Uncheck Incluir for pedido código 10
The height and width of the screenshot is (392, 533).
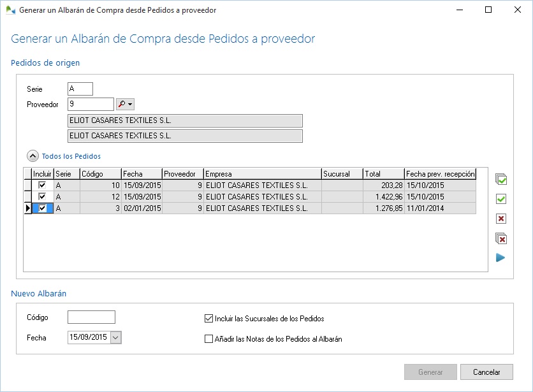[x=41, y=185]
